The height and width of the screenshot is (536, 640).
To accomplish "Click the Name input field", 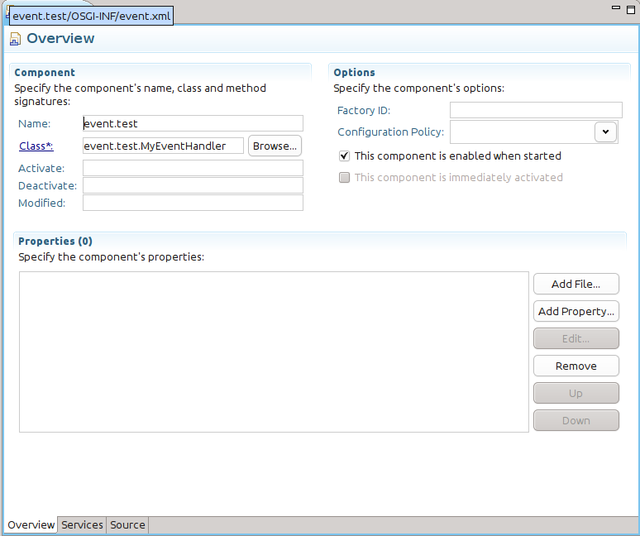I will pyautogui.click(x=192, y=124).
